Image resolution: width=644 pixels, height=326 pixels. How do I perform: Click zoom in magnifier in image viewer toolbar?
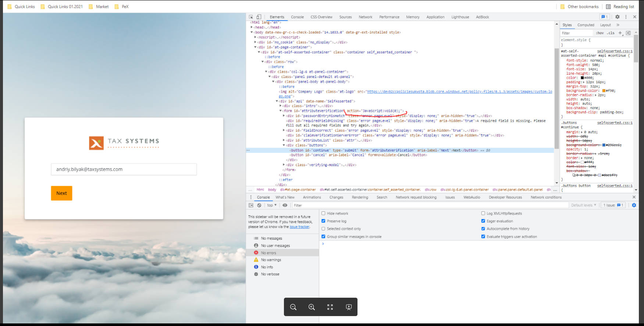pos(312,307)
